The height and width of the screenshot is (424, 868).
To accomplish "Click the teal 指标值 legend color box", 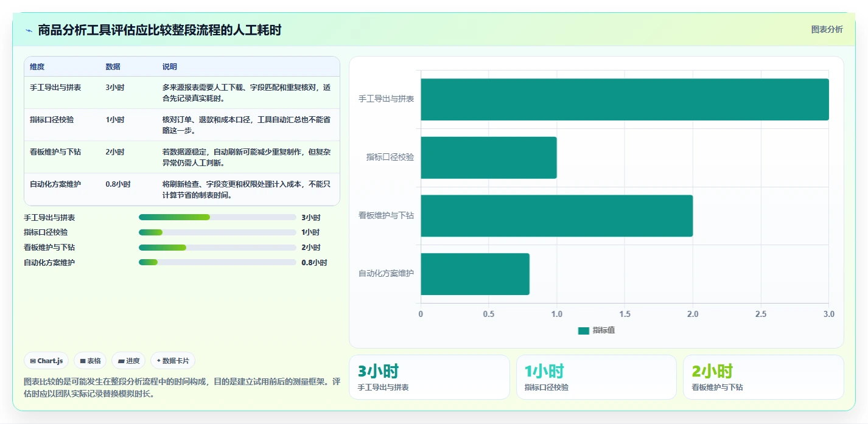I will tap(584, 330).
